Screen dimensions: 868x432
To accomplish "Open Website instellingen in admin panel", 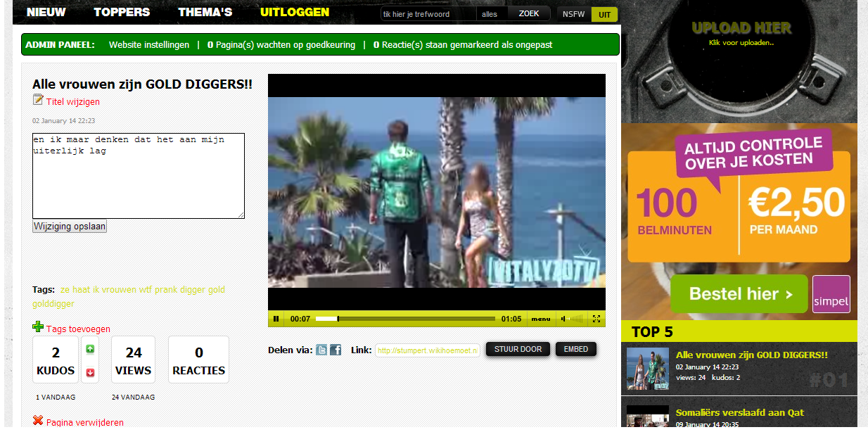I will (149, 44).
